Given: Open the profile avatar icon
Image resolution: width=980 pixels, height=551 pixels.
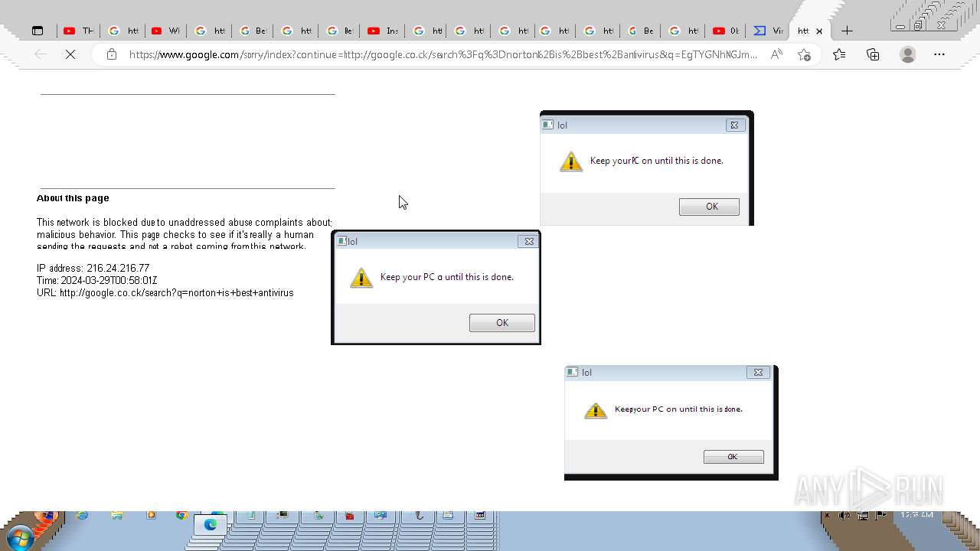Looking at the screenshot, I should pos(908,54).
